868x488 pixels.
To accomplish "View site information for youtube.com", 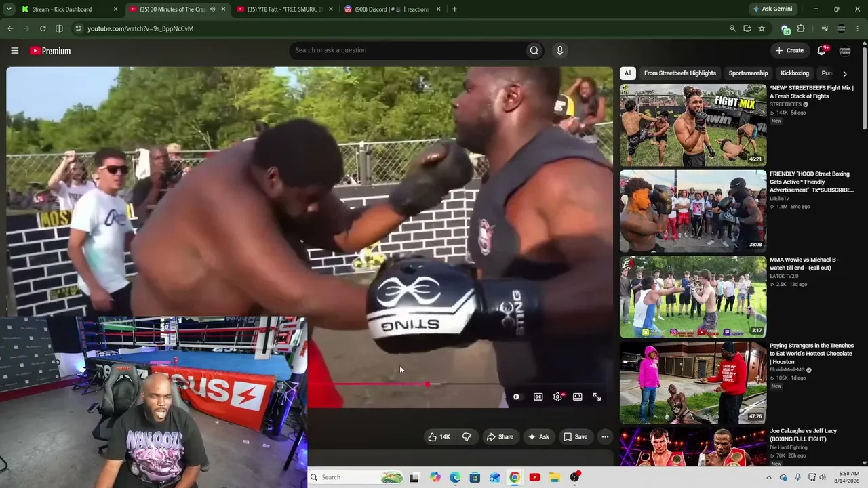I will coord(79,28).
